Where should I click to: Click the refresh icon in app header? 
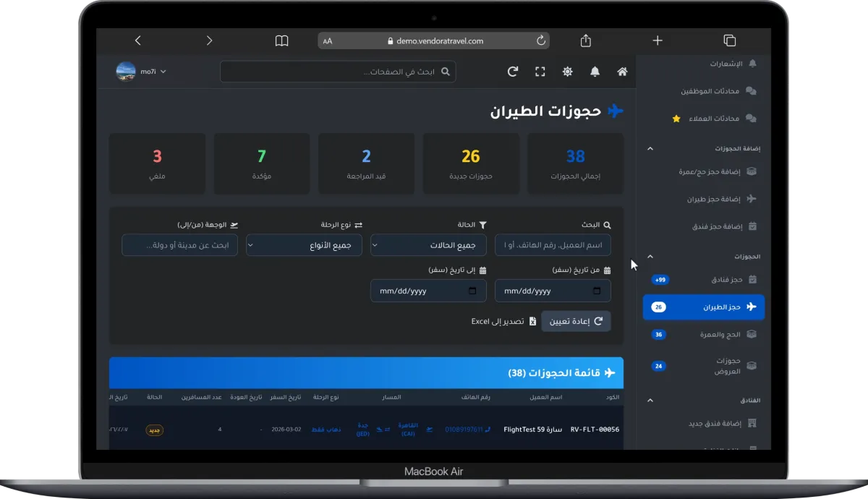pyautogui.click(x=513, y=72)
